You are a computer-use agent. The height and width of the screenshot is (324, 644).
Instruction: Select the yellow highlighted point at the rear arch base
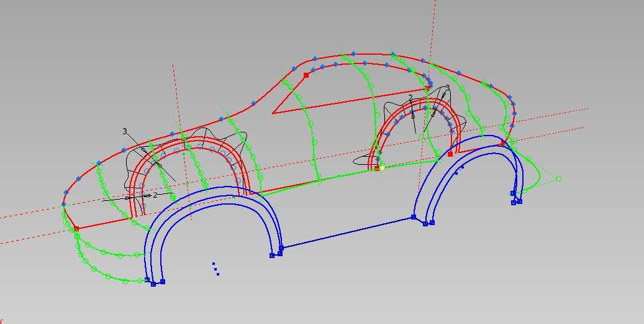pyautogui.click(x=383, y=167)
